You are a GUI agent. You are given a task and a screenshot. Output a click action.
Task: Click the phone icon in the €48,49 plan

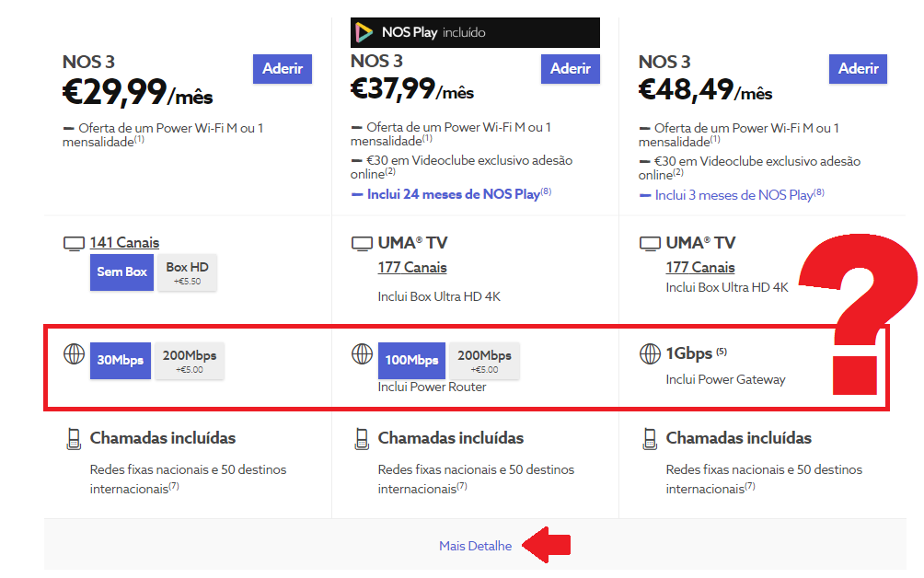[x=650, y=439]
